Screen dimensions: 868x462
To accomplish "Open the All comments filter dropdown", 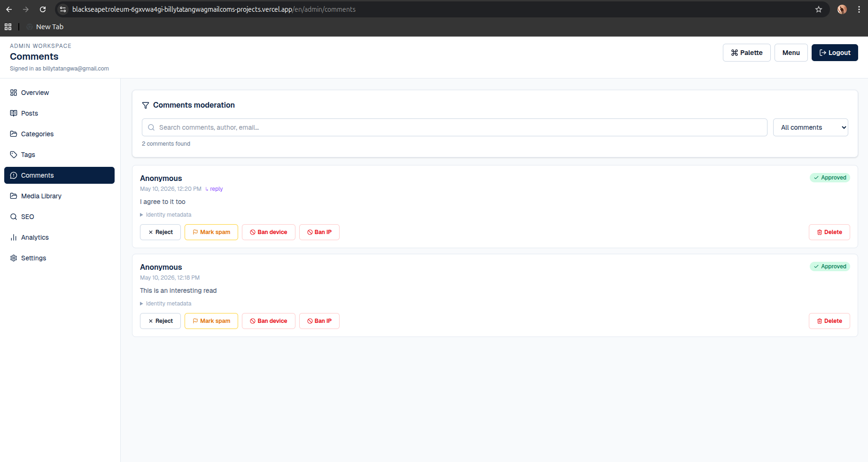I will coord(810,127).
